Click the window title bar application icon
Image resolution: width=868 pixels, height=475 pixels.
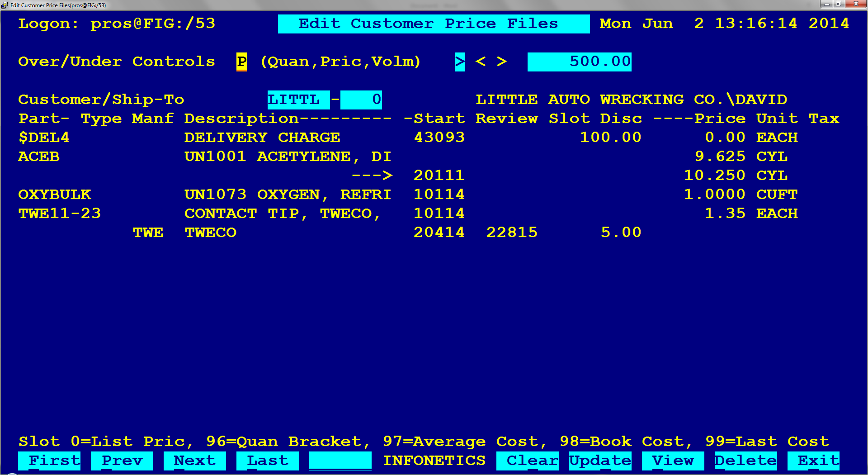[5, 5]
